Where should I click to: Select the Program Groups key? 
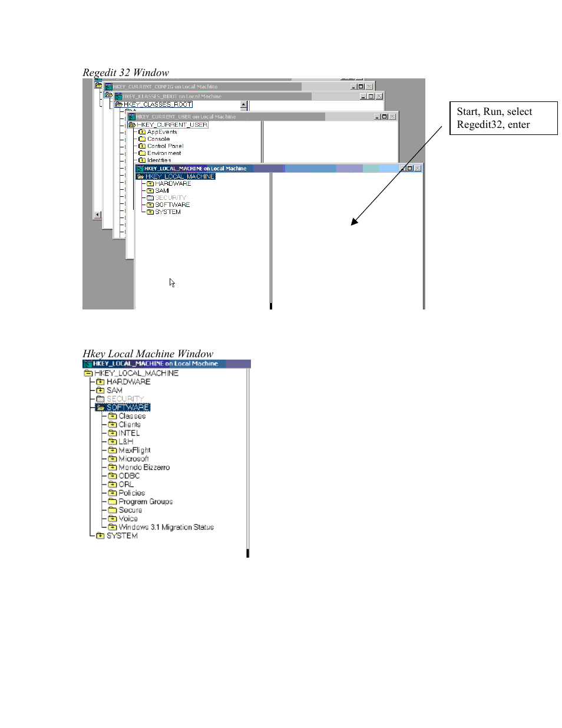pyautogui.click(x=146, y=502)
